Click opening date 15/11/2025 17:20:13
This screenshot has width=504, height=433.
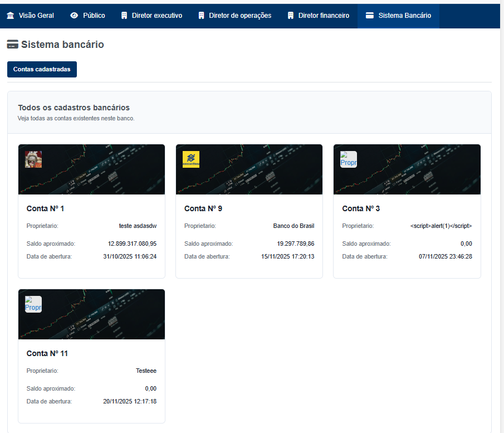click(x=288, y=256)
